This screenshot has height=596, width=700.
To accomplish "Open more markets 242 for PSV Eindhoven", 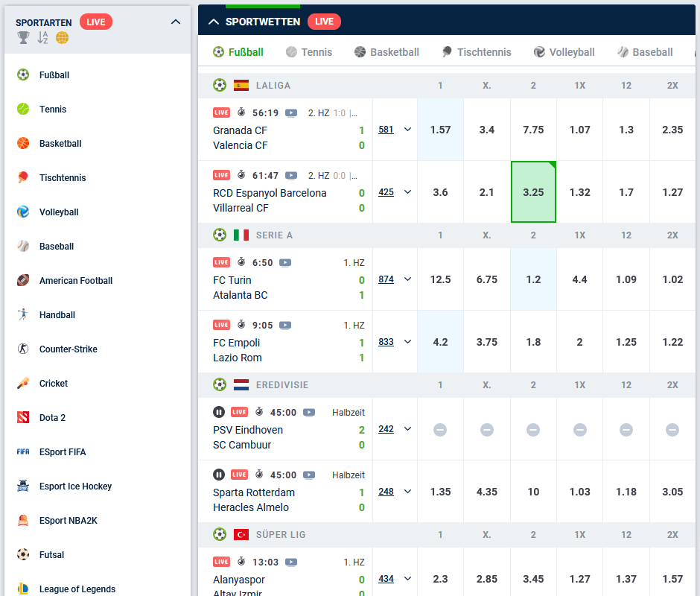I will 386,429.
